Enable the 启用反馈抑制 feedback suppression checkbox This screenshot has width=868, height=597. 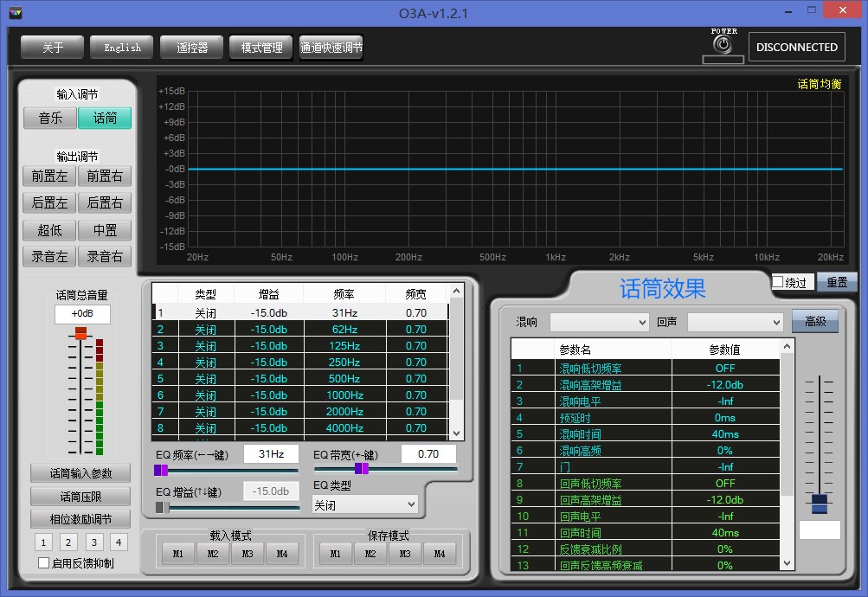click(42, 562)
